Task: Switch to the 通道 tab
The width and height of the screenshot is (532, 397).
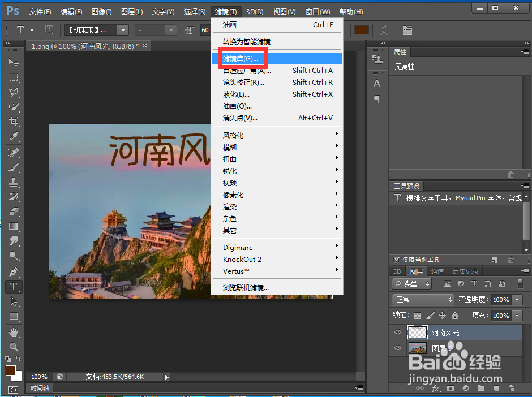Action: (437, 271)
